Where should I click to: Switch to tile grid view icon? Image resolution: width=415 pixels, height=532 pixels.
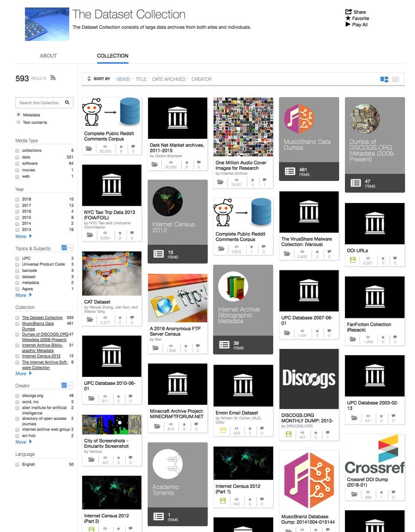click(384, 79)
